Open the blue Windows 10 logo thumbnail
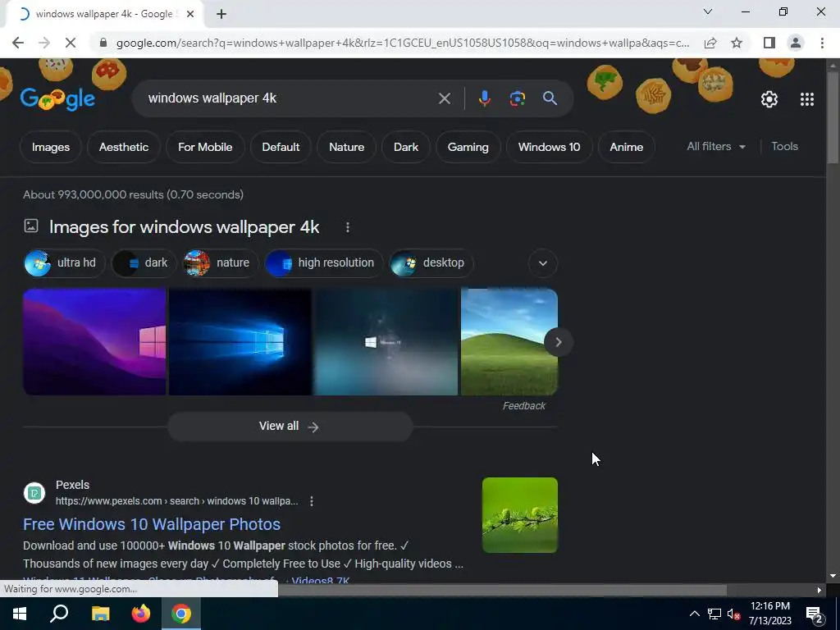Image resolution: width=840 pixels, height=630 pixels. (240, 342)
